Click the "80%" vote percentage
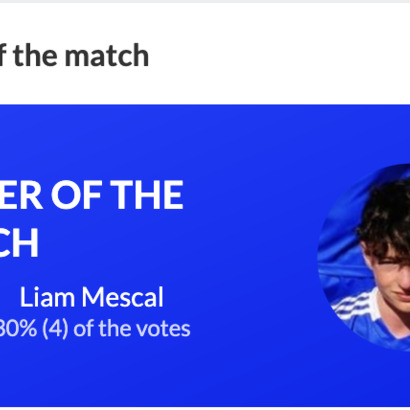 pos(18,328)
